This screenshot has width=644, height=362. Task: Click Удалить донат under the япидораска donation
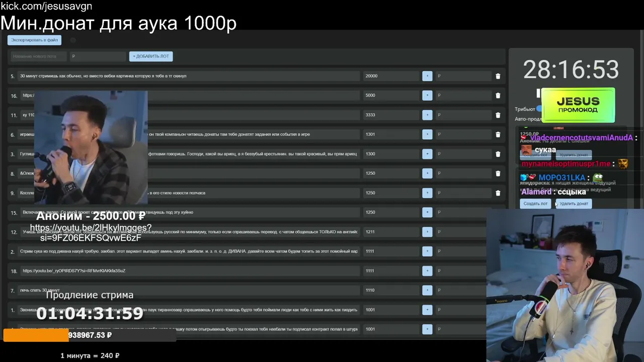click(574, 204)
